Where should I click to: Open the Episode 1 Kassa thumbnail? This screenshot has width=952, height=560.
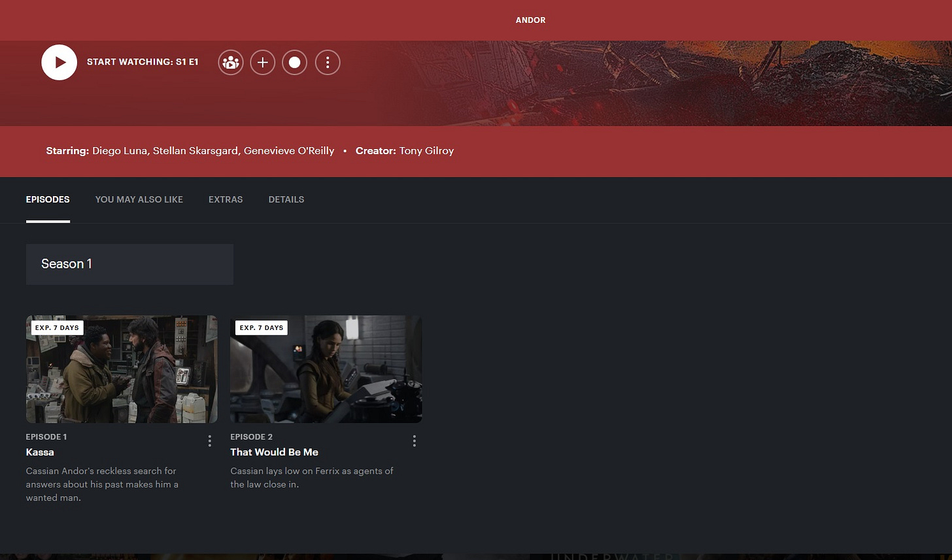point(122,369)
